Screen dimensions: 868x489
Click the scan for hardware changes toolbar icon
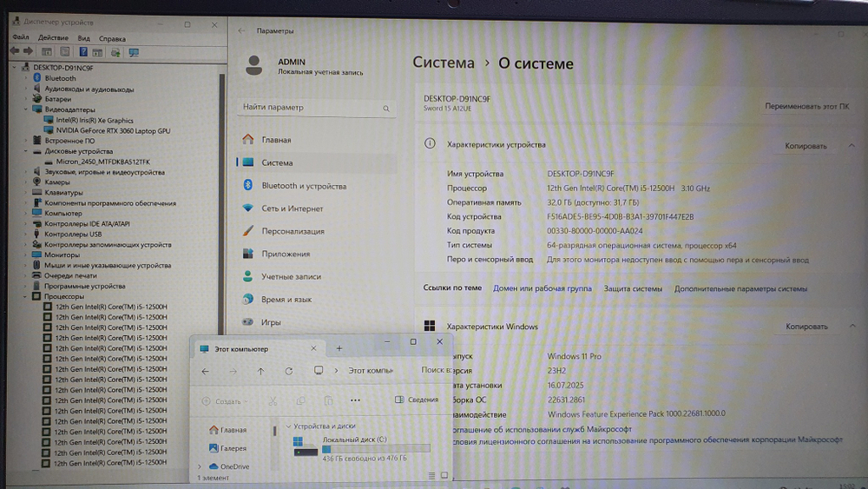134,53
